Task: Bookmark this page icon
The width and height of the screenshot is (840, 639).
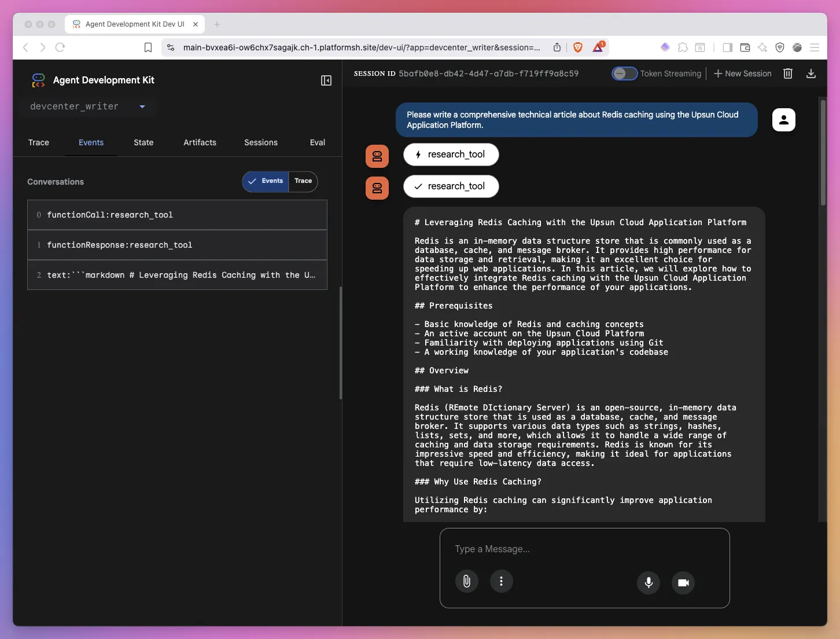Action: point(148,47)
